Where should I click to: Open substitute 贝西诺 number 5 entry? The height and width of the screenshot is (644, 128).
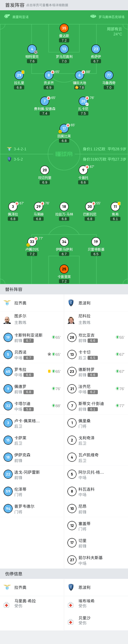click(x=32, y=354)
